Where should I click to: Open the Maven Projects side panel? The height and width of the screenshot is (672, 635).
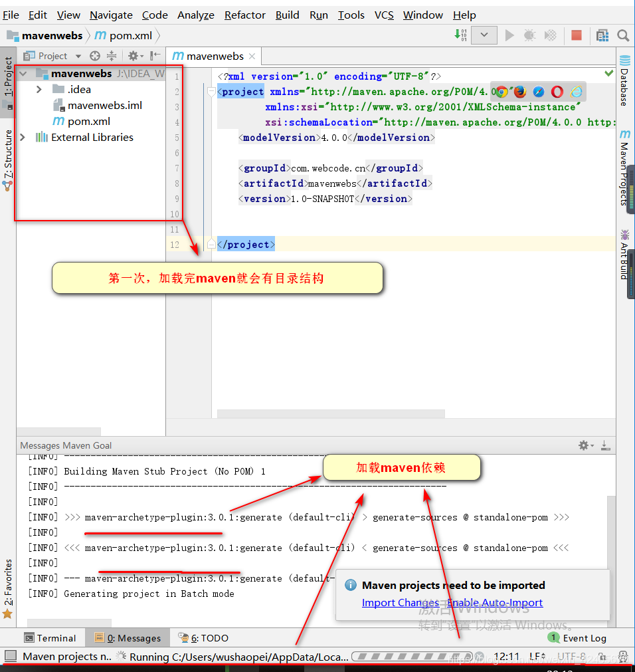(625, 168)
